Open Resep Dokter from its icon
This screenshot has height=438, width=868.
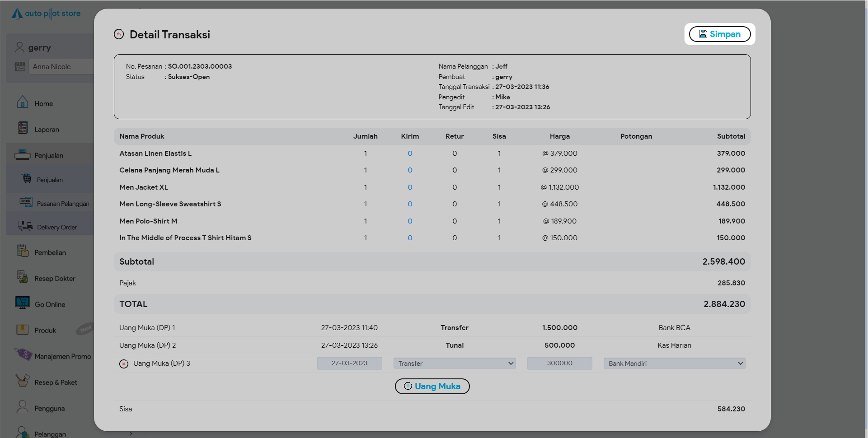tap(22, 277)
